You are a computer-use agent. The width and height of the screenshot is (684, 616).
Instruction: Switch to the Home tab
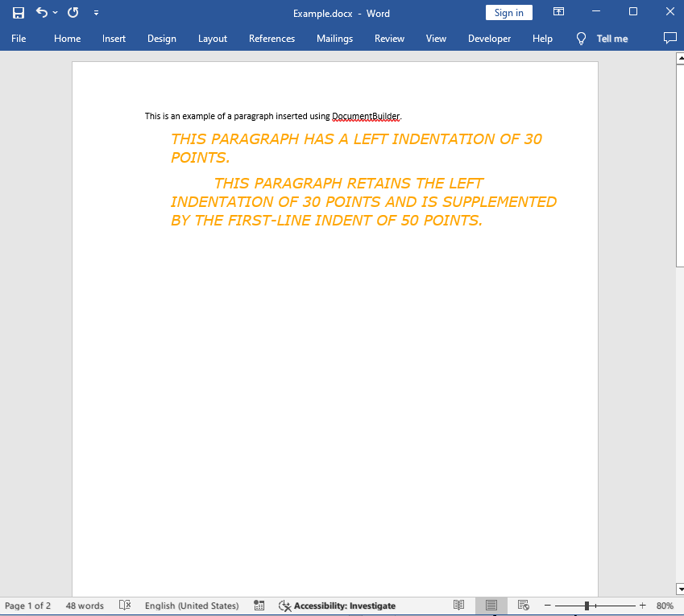coord(67,39)
